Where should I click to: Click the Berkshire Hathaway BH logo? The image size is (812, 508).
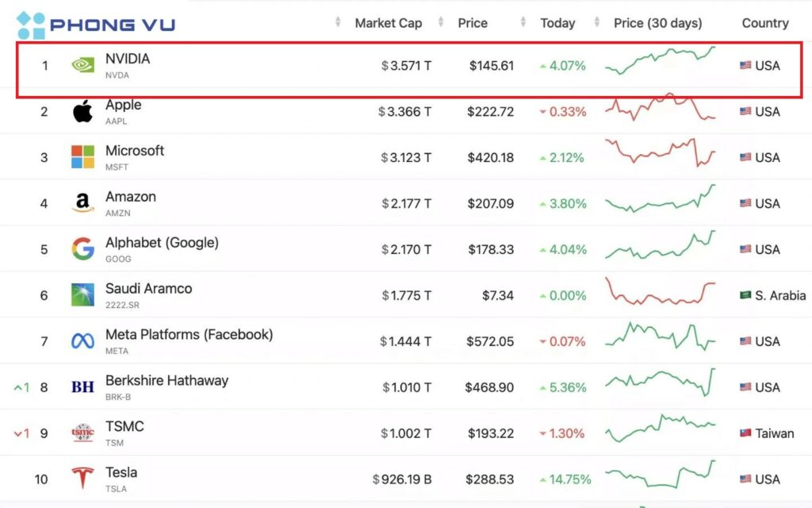click(82, 387)
